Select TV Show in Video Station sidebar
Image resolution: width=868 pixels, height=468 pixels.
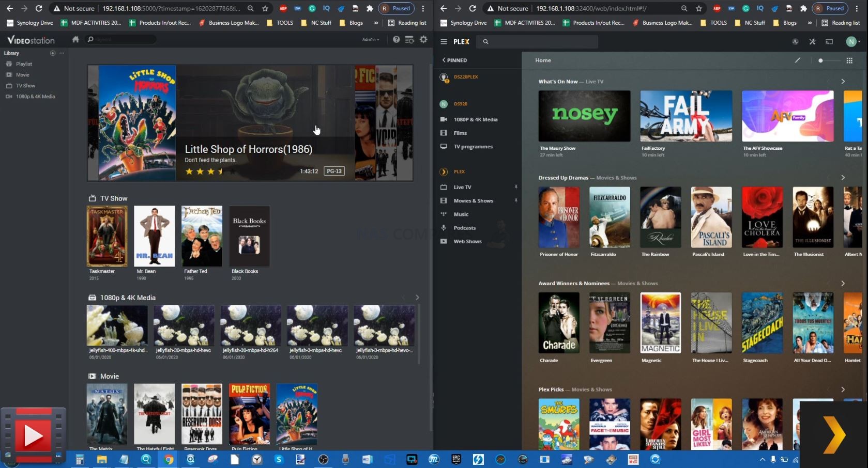[x=25, y=86]
